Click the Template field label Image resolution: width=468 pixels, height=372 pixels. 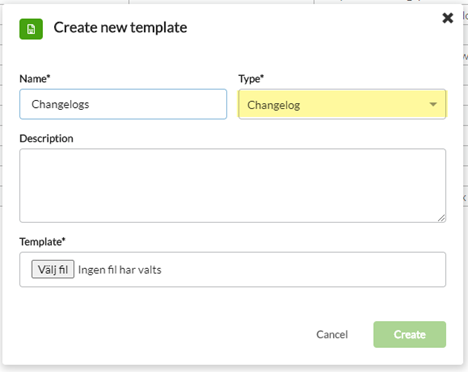pyautogui.click(x=42, y=241)
